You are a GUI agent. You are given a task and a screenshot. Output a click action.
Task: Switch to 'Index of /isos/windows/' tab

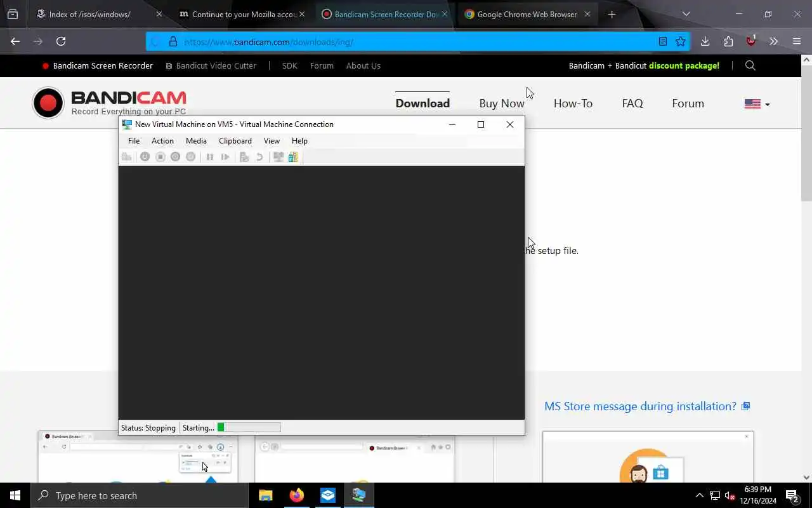(98, 14)
